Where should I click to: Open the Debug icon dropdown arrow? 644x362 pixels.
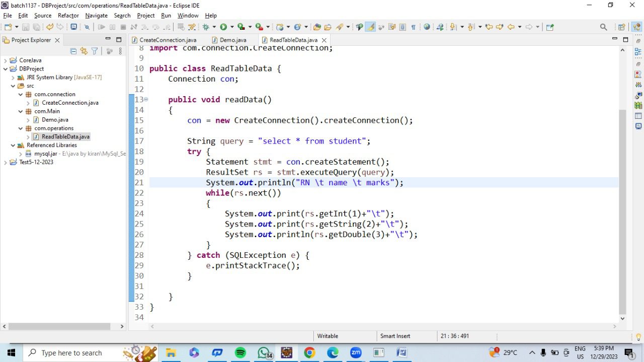tap(214, 27)
